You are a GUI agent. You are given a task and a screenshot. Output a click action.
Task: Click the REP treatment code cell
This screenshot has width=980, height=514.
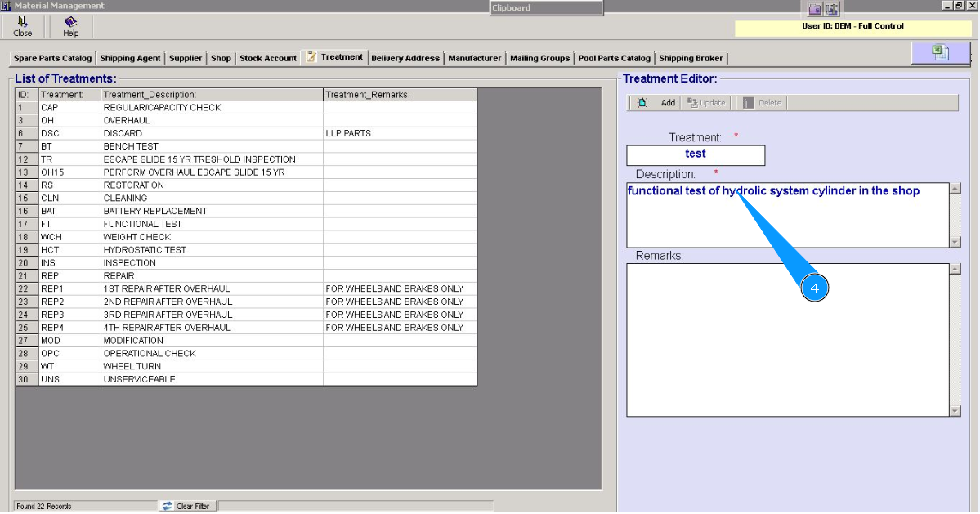point(69,276)
